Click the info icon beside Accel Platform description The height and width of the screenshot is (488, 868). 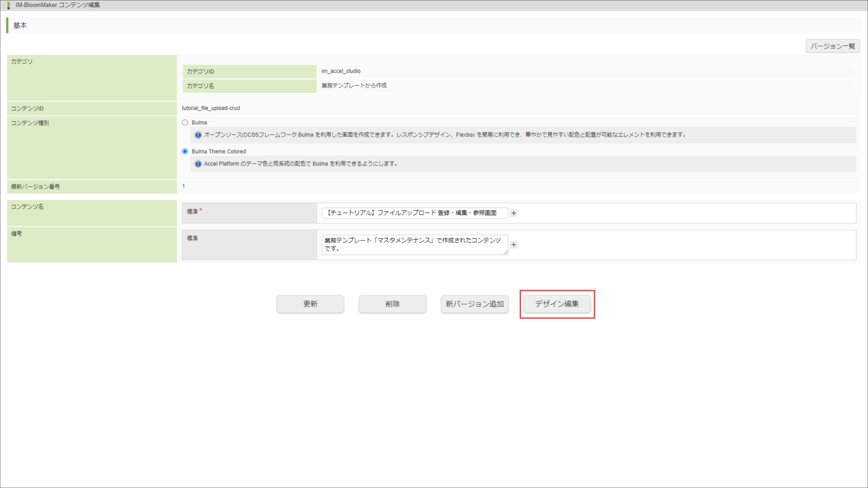(x=198, y=164)
